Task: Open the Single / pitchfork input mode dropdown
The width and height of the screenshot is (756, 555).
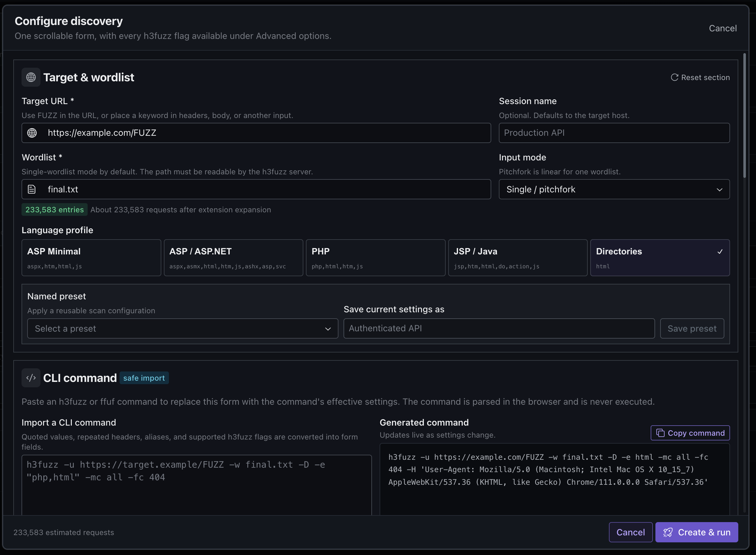Action: coord(614,189)
